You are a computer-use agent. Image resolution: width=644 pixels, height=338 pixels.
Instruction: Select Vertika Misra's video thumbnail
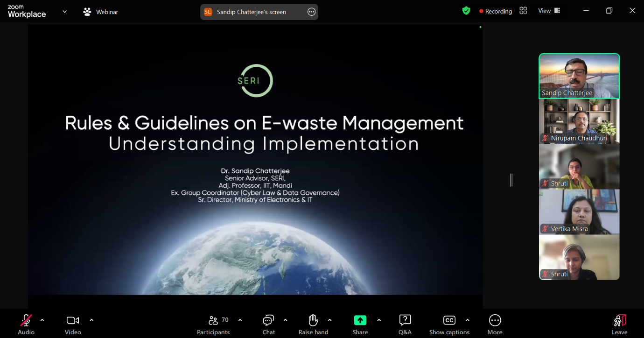579,211
